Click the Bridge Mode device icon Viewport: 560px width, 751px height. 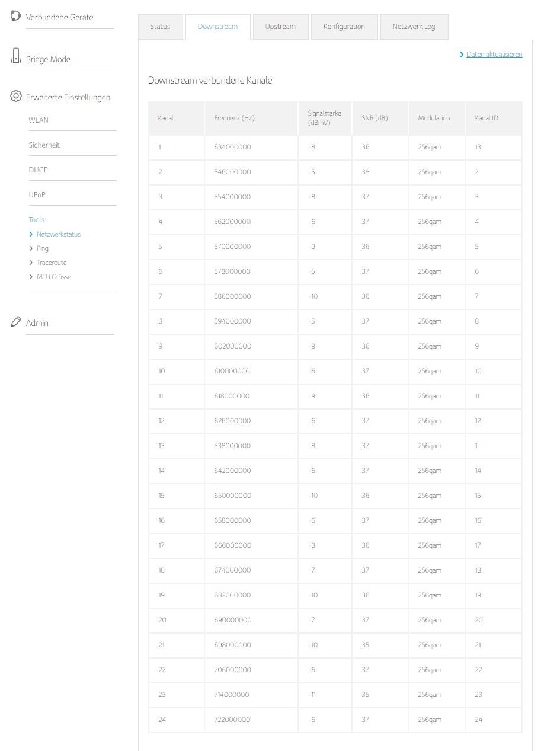coord(16,56)
